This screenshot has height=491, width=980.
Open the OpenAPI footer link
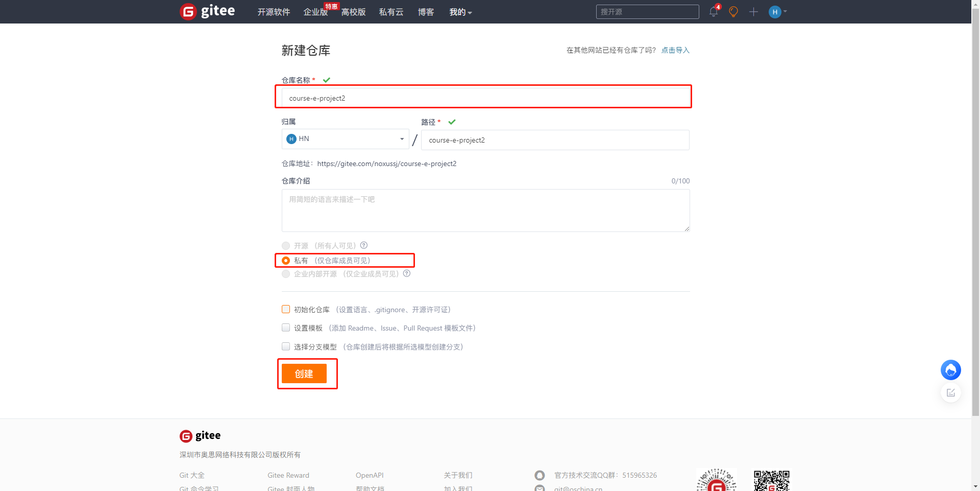click(370, 475)
